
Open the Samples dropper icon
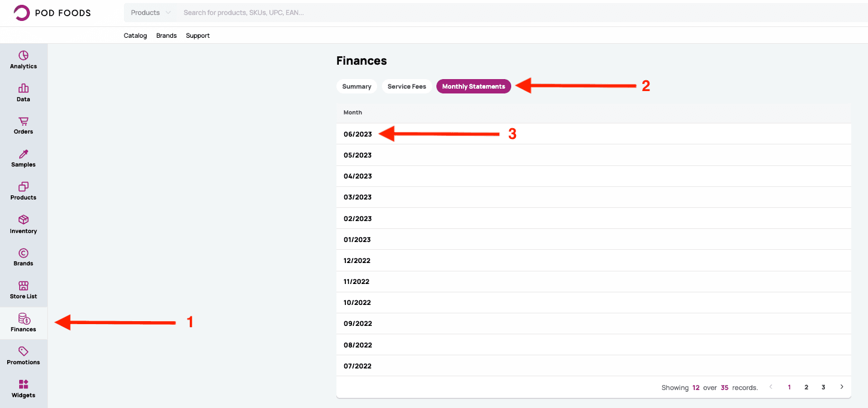(x=23, y=154)
